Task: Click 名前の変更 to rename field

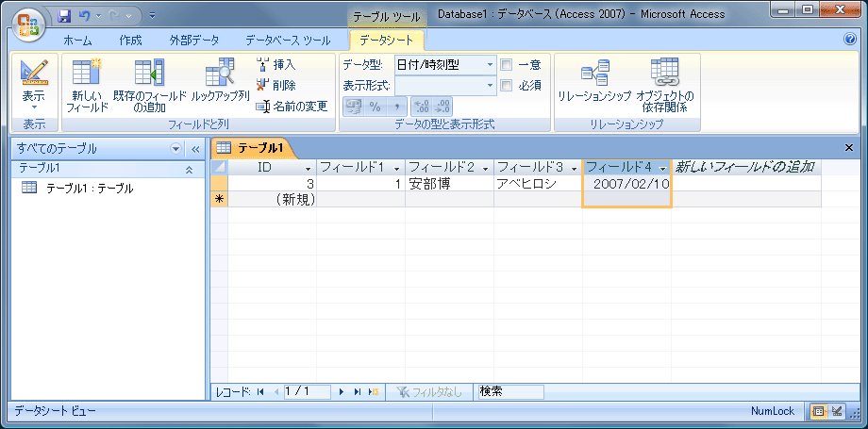Action: (x=292, y=107)
